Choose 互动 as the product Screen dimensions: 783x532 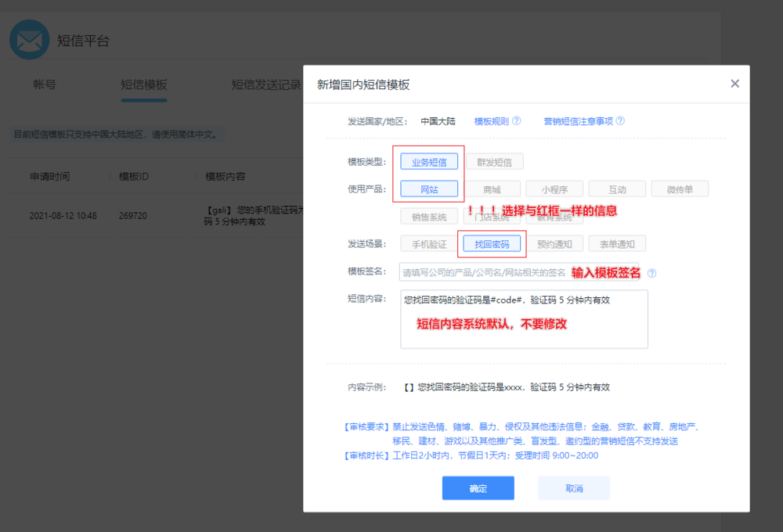(617, 189)
